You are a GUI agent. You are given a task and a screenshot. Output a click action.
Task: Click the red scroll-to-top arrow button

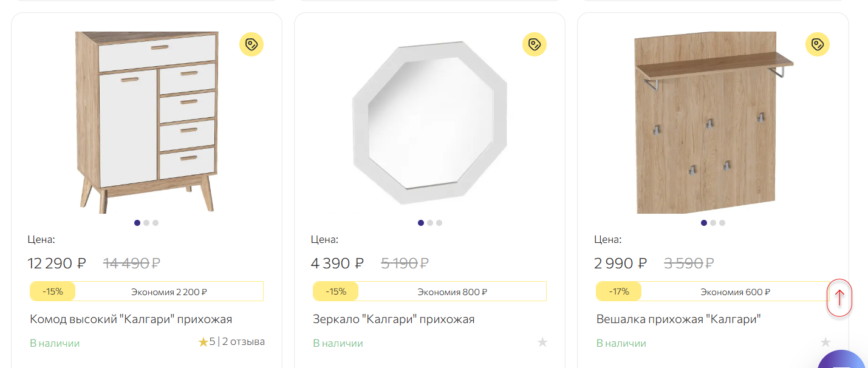coord(839,298)
